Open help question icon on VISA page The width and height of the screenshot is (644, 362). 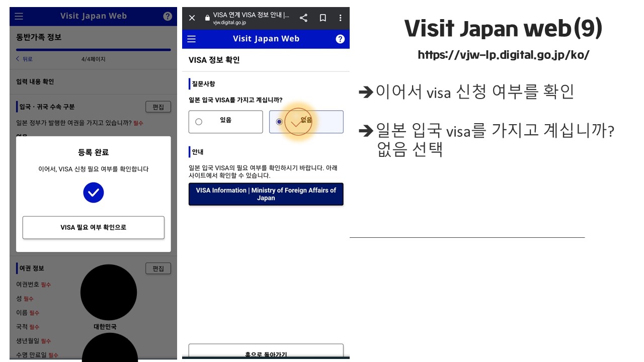tap(340, 39)
